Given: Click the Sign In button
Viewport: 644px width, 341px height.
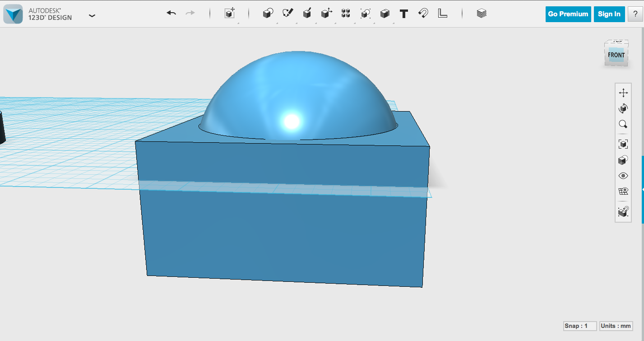Looking at the screenshot, I should (609, 14).
